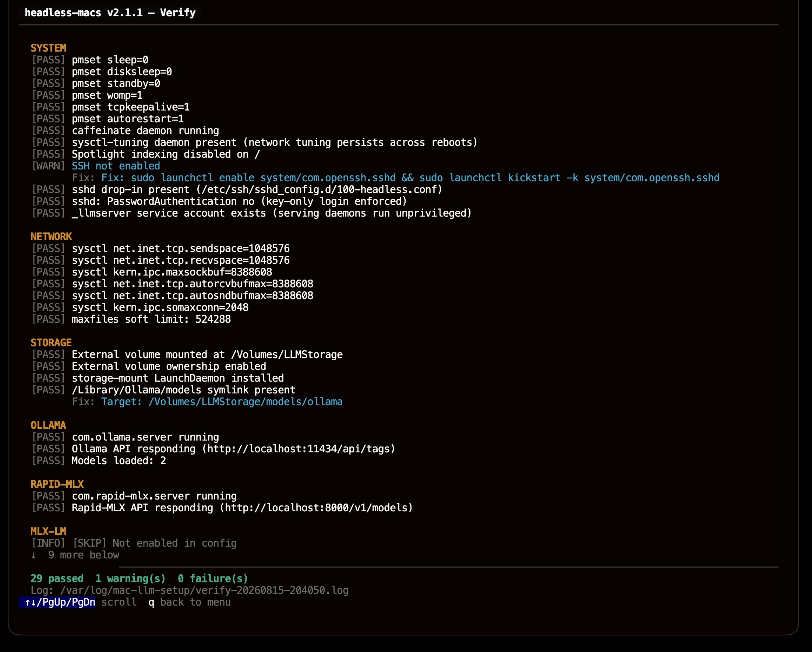The height and width of the screenshot is (652, 812).
Task: Click 'sshd: PasswordAuthentication no' line
Action: 240,201
